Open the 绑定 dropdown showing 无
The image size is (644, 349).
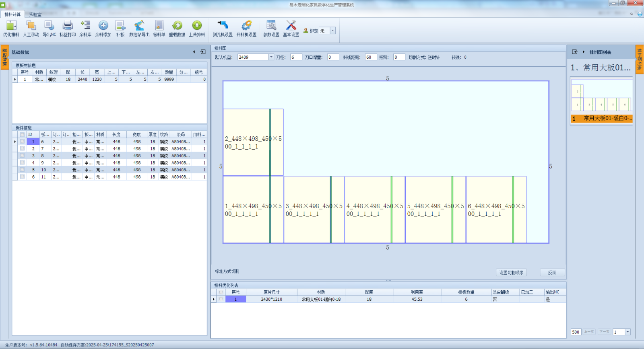pos(332,31)
